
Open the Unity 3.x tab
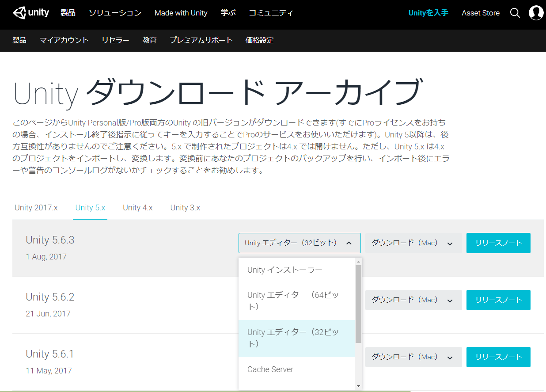[x=185, y=208]
